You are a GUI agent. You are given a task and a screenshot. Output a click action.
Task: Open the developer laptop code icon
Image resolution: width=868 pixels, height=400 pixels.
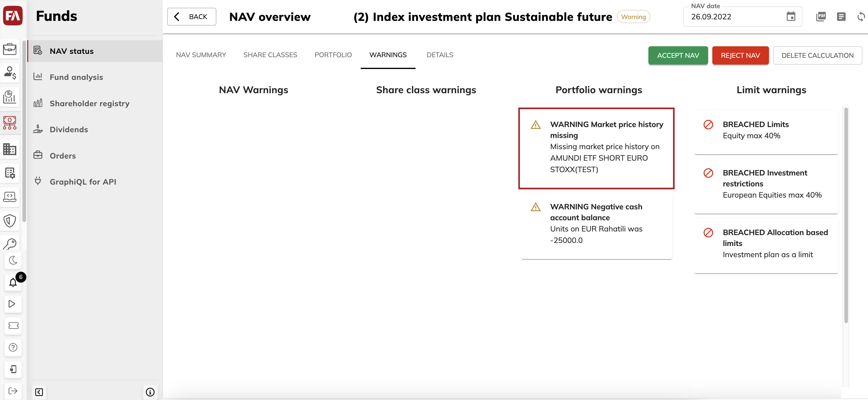(9, 197)
